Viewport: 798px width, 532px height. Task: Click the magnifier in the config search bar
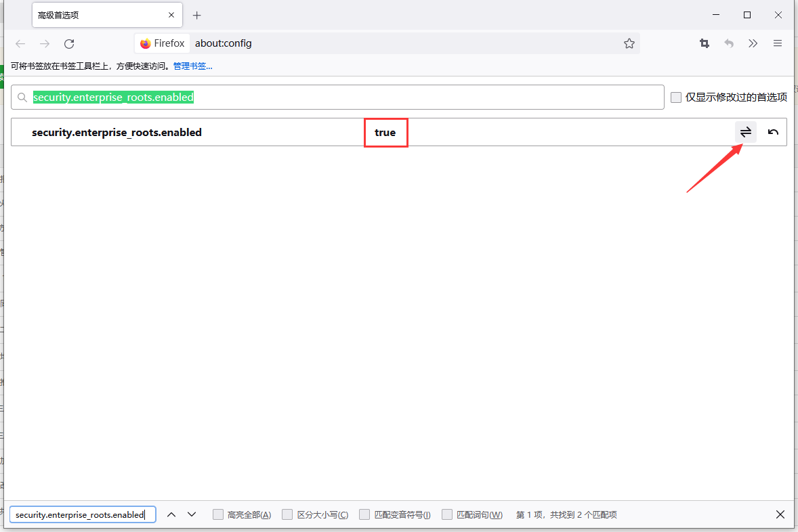coord(22,97)
